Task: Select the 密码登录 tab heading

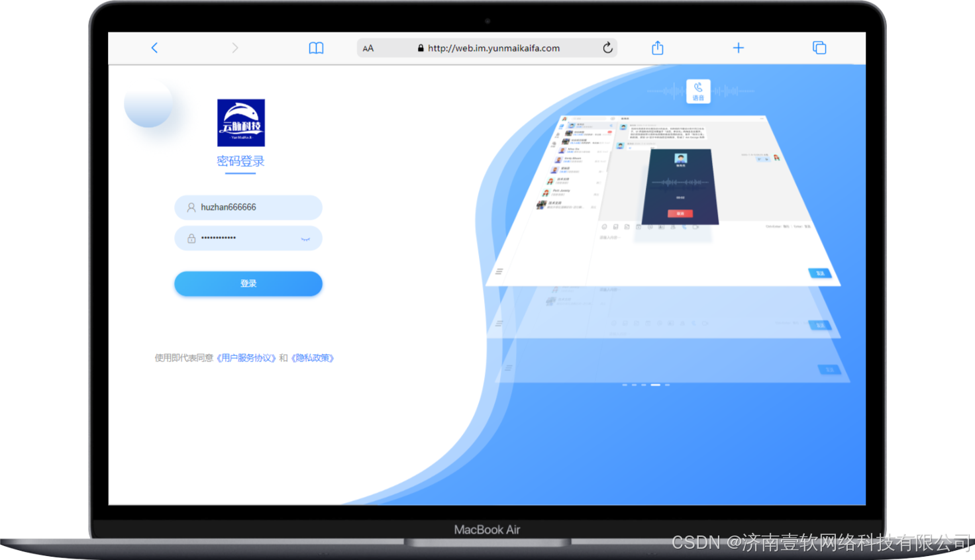Action: point(240,162)
